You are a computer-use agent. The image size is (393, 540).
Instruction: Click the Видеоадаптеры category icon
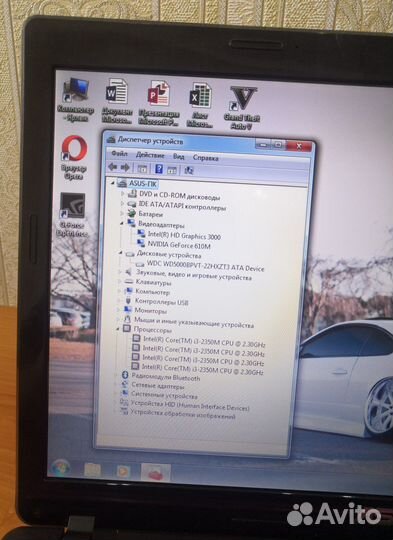tap(131, 224)
